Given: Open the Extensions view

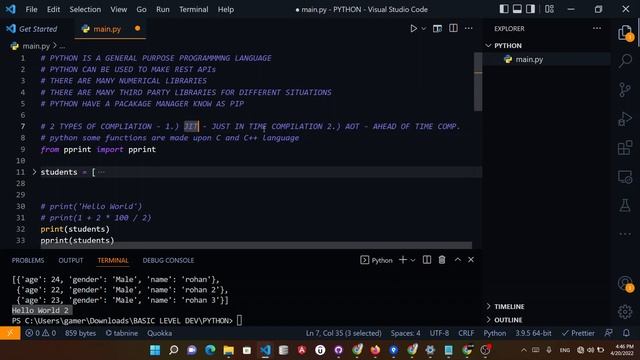Looking at the screenshot, I should (625, 147).
